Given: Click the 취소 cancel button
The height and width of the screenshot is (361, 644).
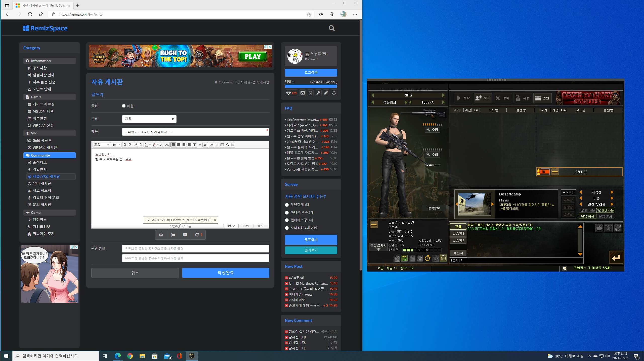Looking at the screenshot, I should click(135, 273).
